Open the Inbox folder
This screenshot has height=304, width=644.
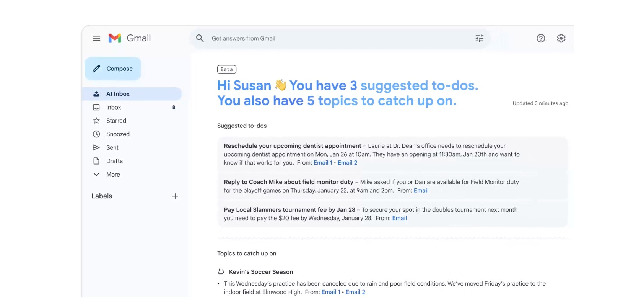click(x=114, y=107)
